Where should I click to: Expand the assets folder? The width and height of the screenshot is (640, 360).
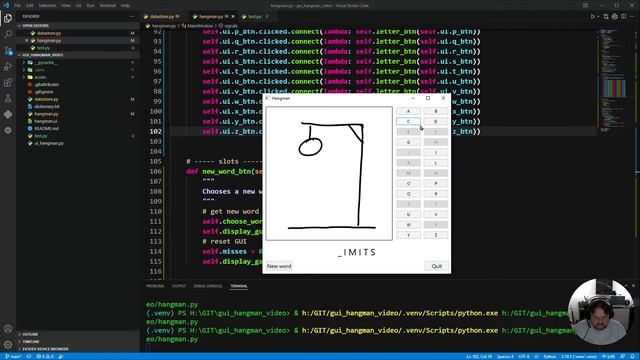40,77
